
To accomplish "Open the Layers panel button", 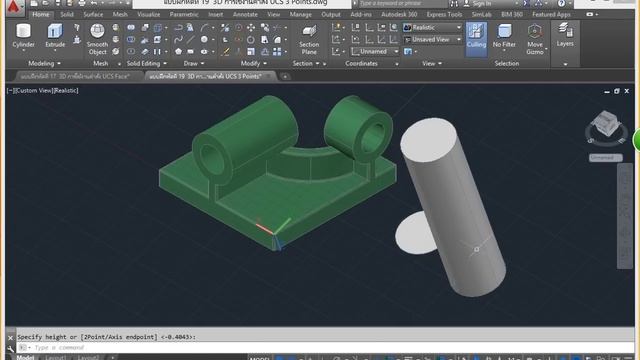I will tap(565, 35).
